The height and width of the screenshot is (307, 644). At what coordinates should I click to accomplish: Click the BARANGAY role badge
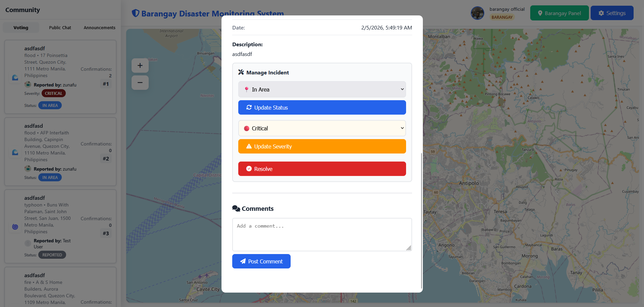tap(502, 17)
